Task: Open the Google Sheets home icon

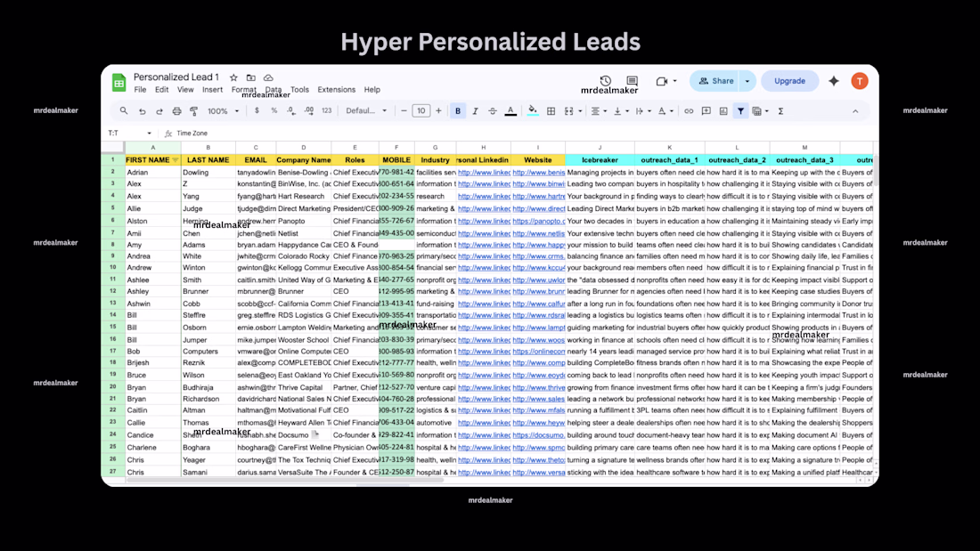Action: point(118,83)
